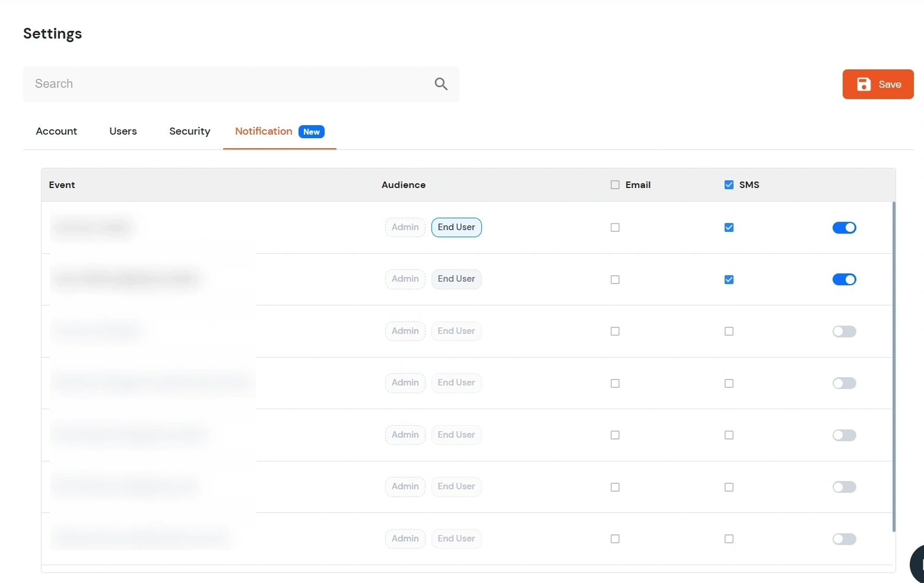The width and height of the screenshot is (924, 583).
Task: Open the Users tab
Action: point(123,131)
